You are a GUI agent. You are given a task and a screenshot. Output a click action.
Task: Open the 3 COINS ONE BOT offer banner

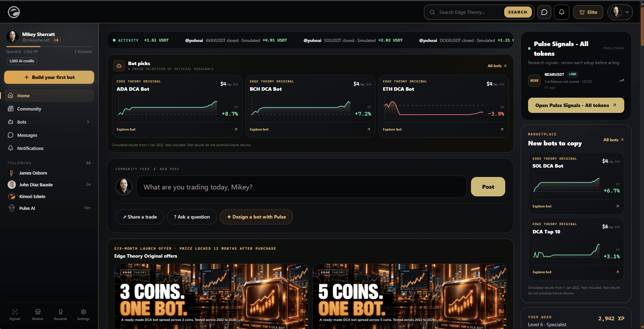211,296
